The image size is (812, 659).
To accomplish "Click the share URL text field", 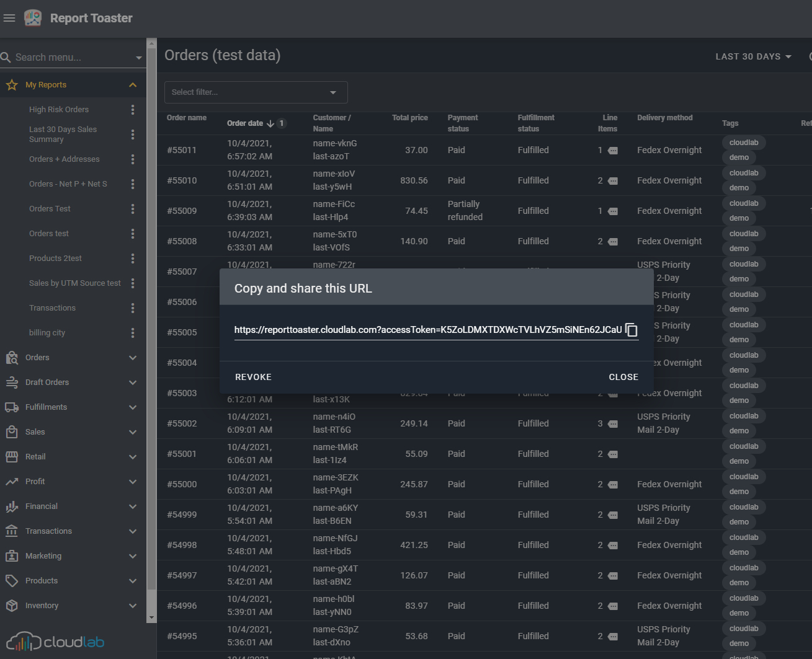I will tap(428, 330).
